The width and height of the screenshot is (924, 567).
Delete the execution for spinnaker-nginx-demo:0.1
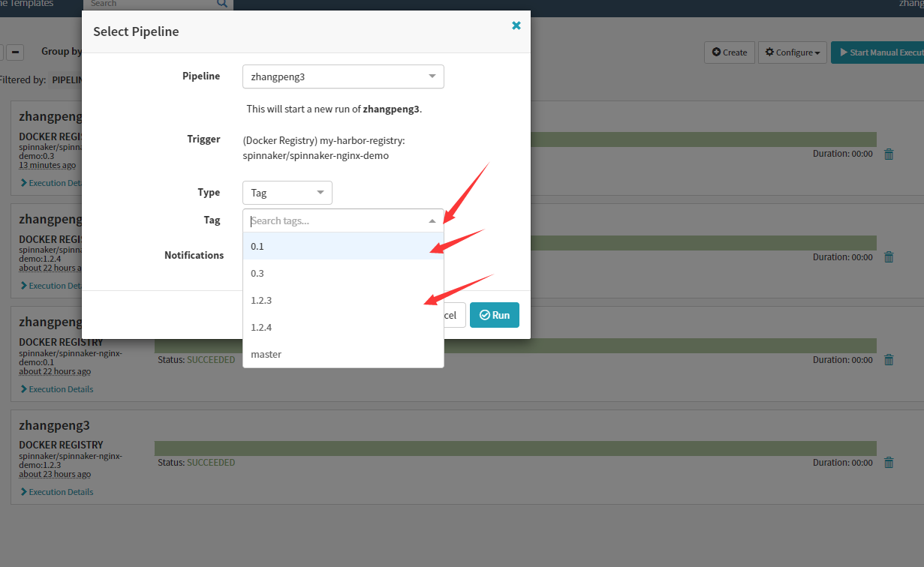889,359
